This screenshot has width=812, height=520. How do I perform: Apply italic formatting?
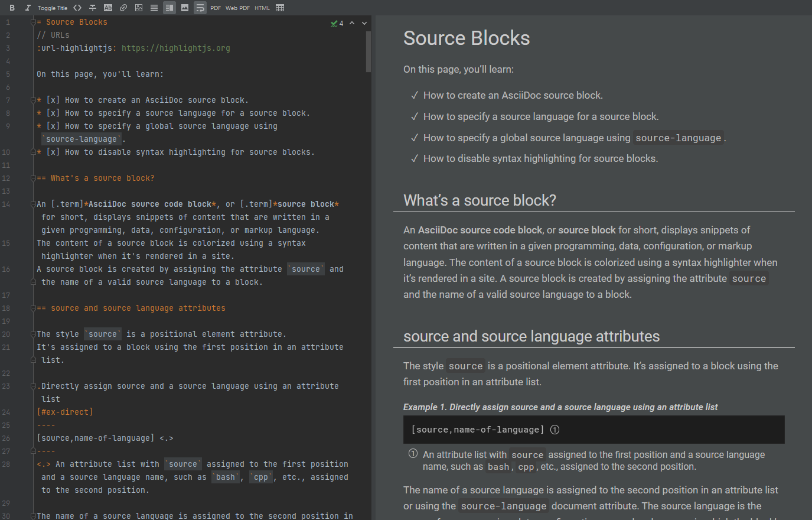[x=27, y=8]
